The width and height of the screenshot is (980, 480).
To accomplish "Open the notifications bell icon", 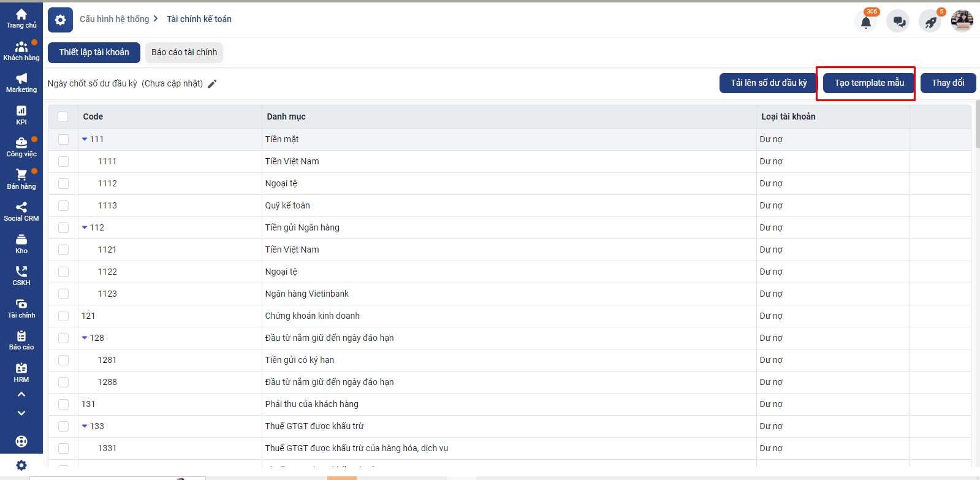I will coord(865,22).
